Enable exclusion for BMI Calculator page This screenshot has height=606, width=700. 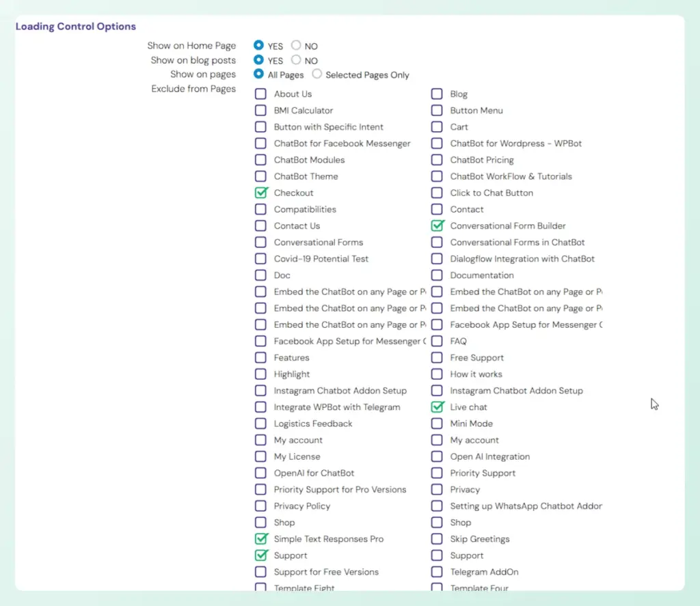pos(260,110)
